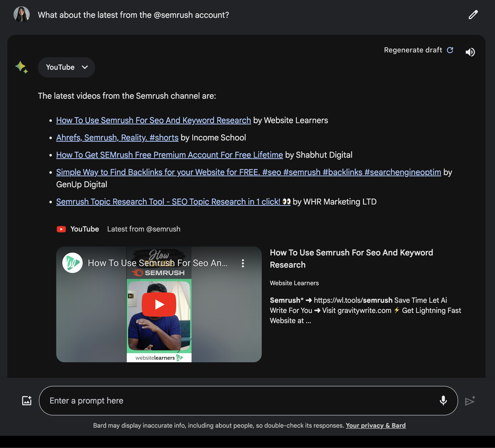Click Latest from @semrush label
This screenshot has height=448, width=495.
143,228
